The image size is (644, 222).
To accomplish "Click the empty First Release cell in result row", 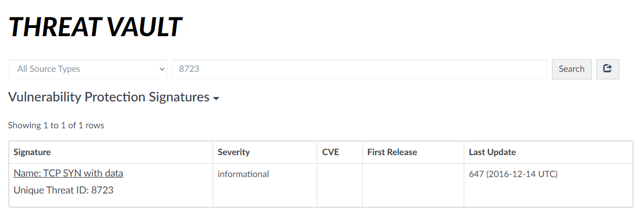I will click(x=413, y=185).
